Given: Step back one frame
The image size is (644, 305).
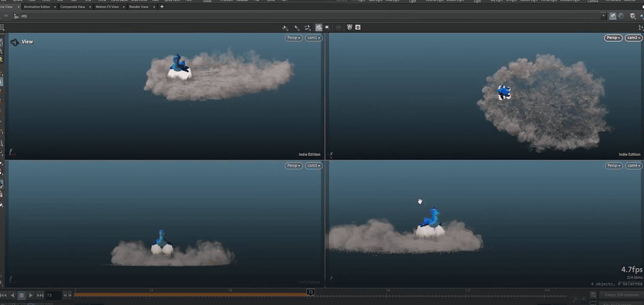Looking at the screenshot, I should click(65, 295).
